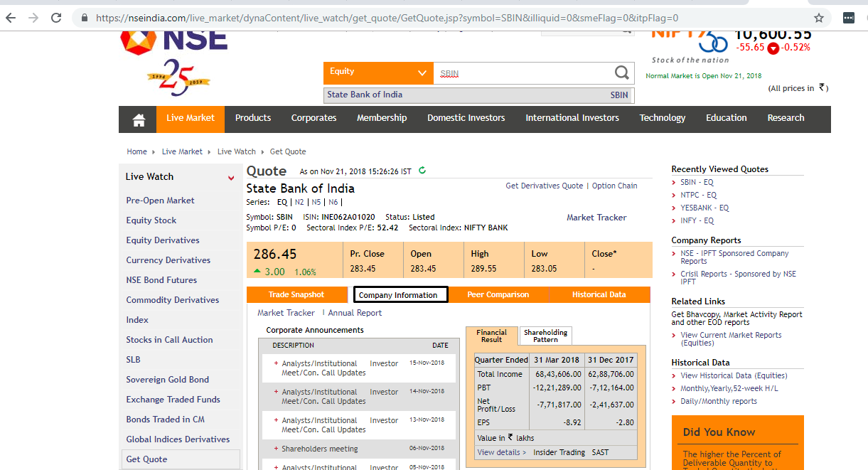Screen dimensions: 868x470
Task: Select the Company Information tab
Action: coord(401,294)
